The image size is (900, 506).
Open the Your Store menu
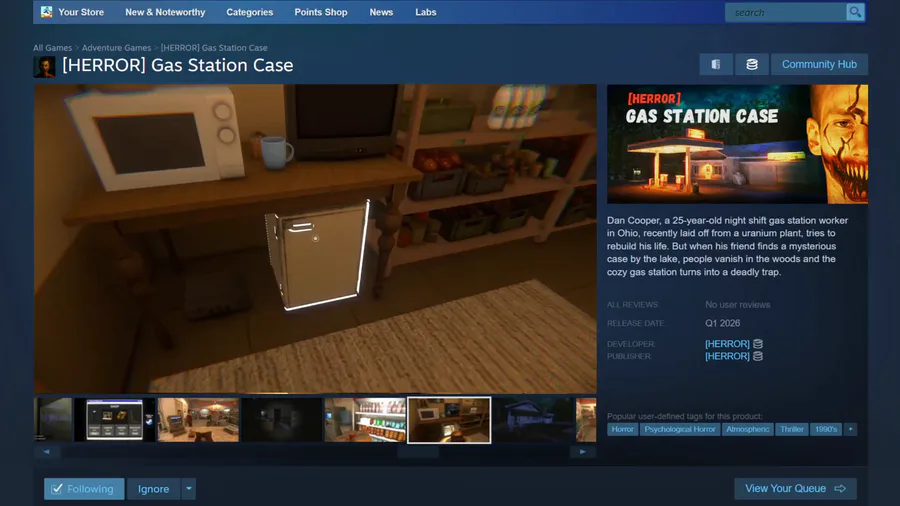coord(81,12)
